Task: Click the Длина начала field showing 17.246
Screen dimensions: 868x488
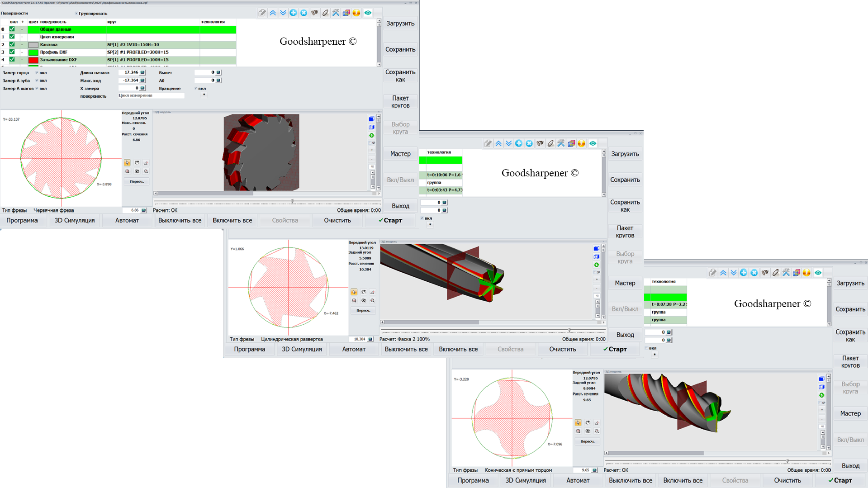Action: [129, 72]
